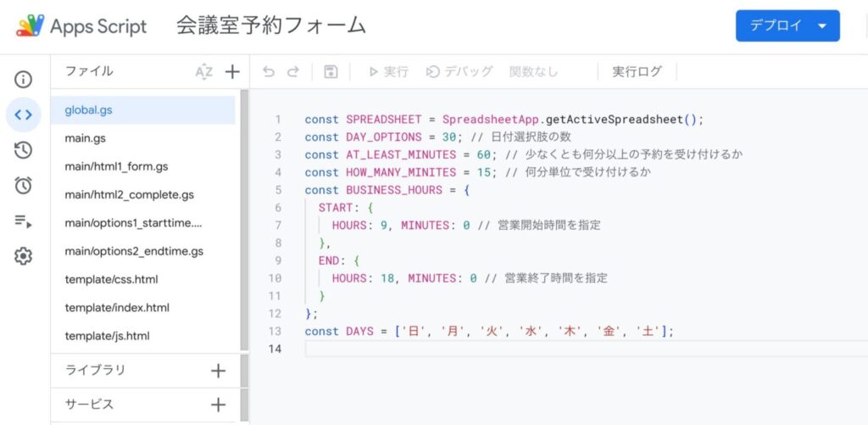Open the 実行ログ execution log

[637, 71]
